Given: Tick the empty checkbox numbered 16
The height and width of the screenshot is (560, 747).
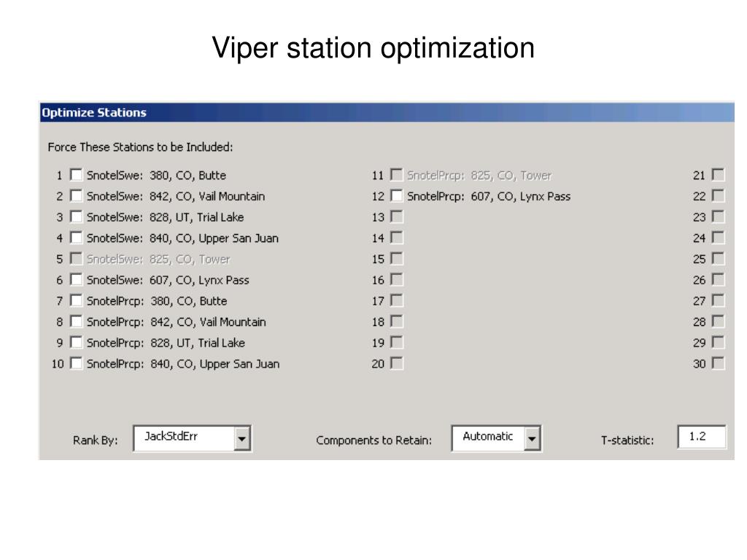Looking at the screenshot, I should click(396, 279).
